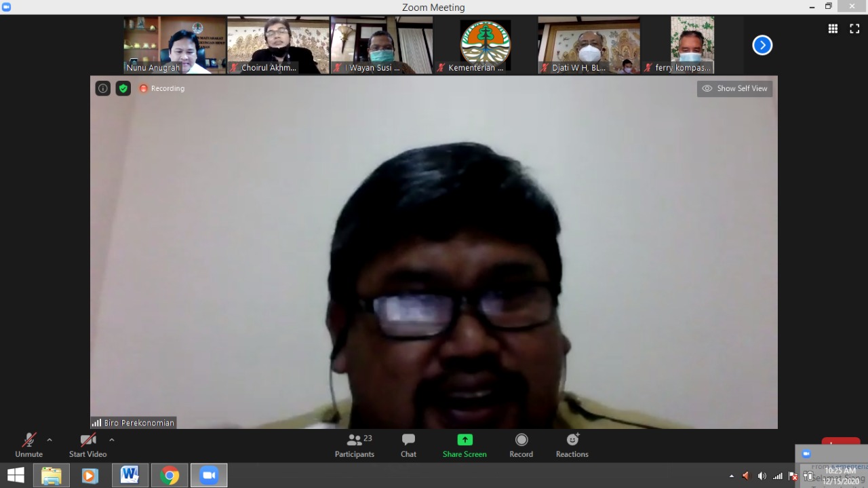
Task: Click the green Share Screen icon
Action: point(465,440)
